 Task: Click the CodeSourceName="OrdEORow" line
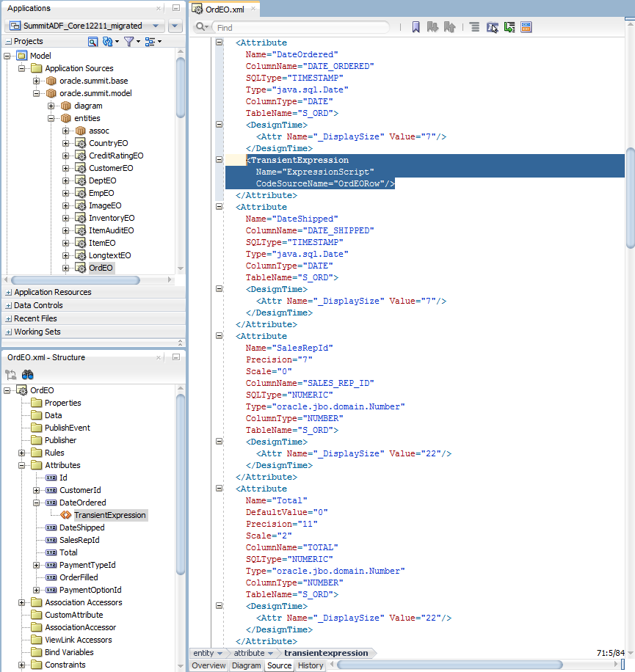pos(325,183)
